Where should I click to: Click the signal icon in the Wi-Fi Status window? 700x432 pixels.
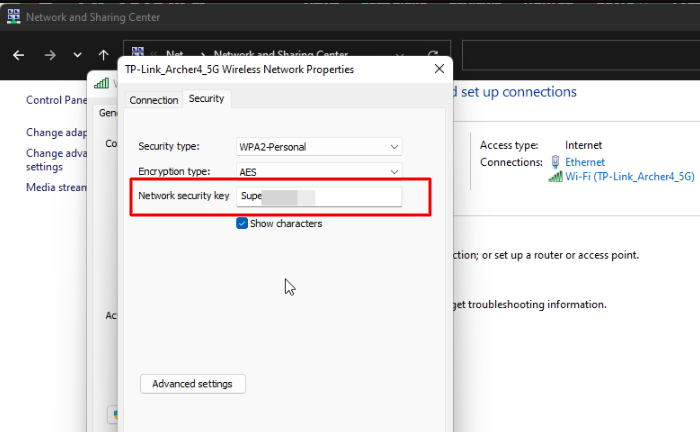[x=101, y=83]
